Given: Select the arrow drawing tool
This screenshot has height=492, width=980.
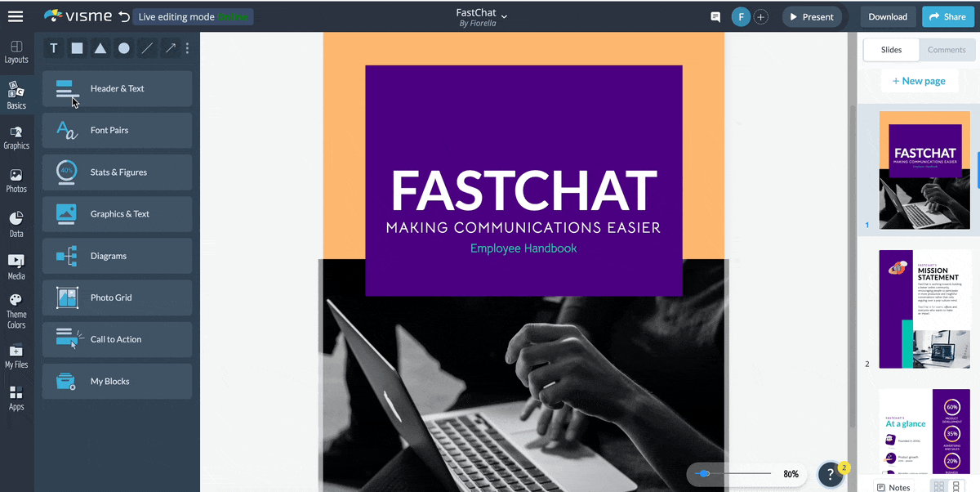Looking at the screenshot, I should click(170, 48).
